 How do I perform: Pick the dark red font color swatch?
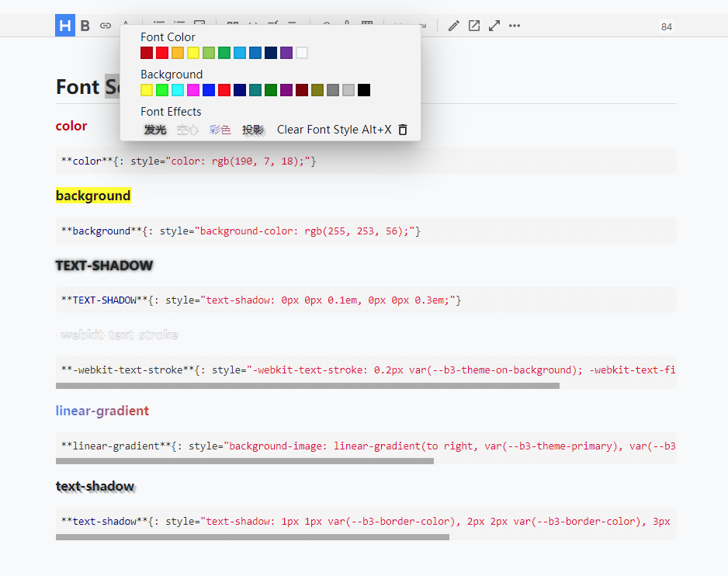[147, 53]
